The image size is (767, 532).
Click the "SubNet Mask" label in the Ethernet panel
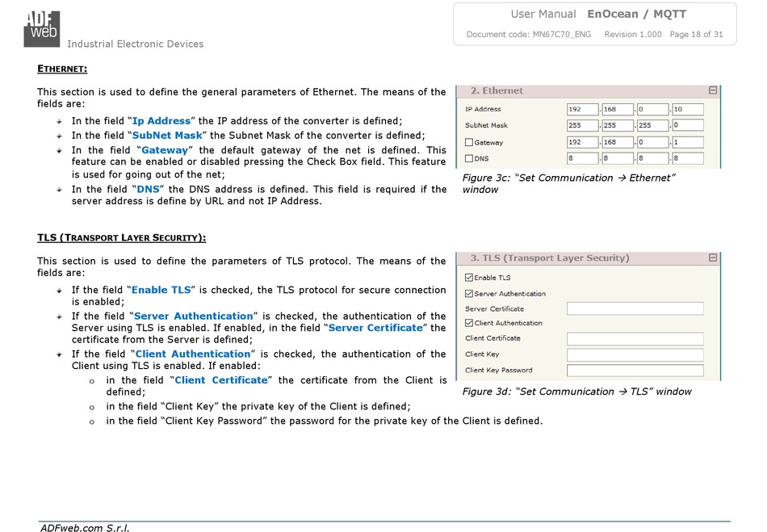pyautogui.click(x=486, y=125)
